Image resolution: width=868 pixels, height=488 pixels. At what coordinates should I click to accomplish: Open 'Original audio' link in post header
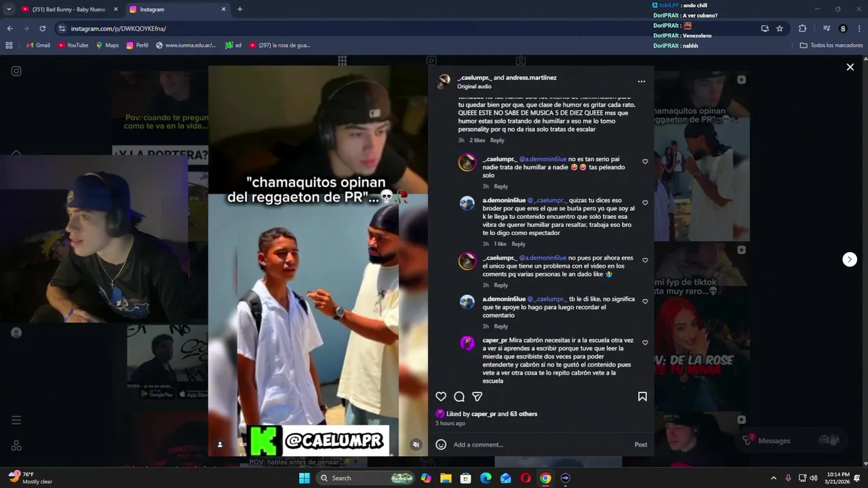(474, 87)
